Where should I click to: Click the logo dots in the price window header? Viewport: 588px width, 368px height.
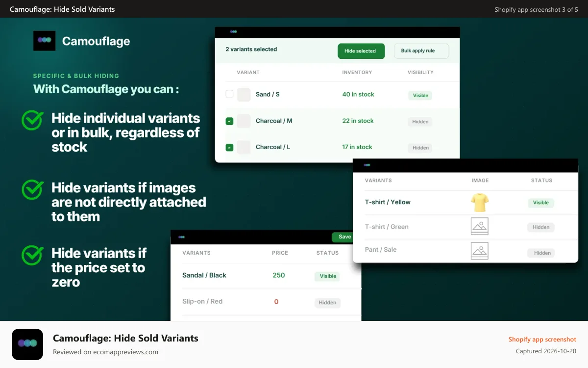pyautogui.click(x=181, y=237)
